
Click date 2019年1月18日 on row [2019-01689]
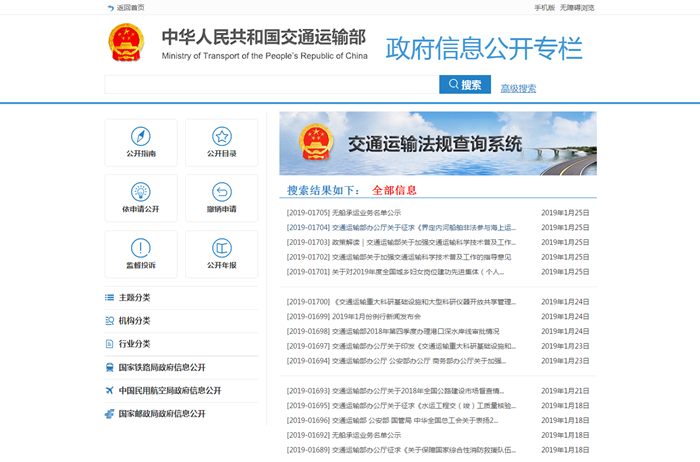565,450
